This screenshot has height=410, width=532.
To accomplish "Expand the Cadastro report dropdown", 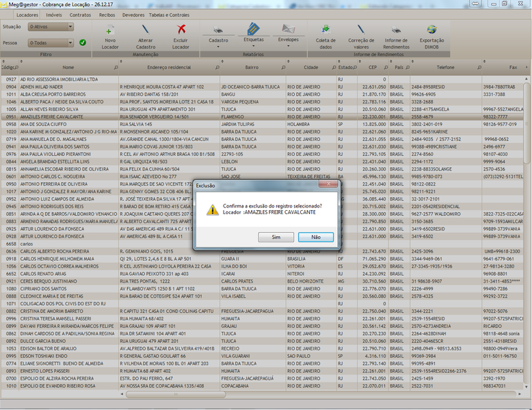I will (x=219, y=46).
